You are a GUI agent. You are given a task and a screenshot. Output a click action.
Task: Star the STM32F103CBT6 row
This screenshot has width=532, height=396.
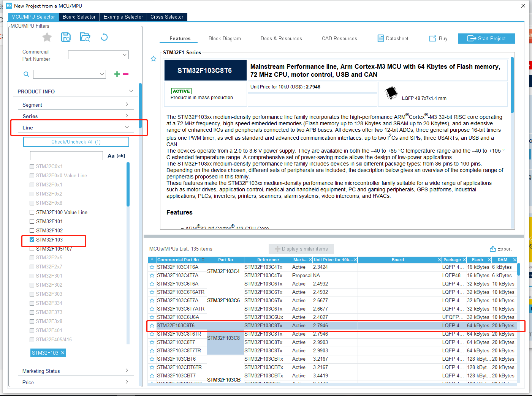click(152, 359)
